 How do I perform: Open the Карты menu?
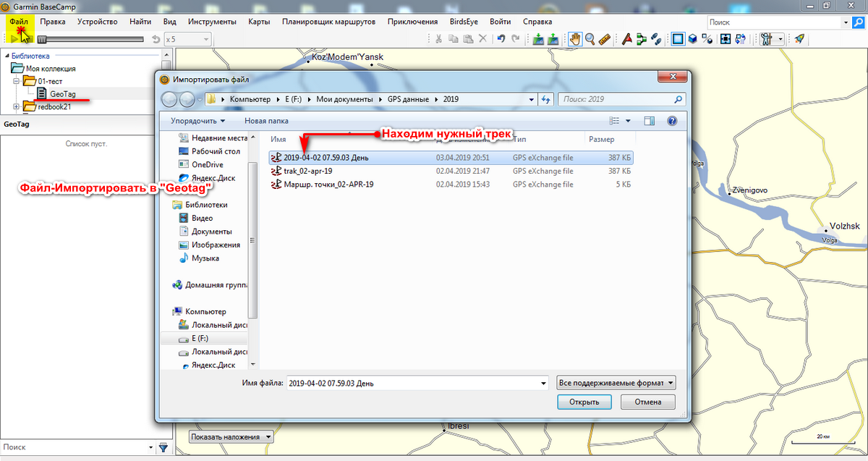[x=259, y=22]
